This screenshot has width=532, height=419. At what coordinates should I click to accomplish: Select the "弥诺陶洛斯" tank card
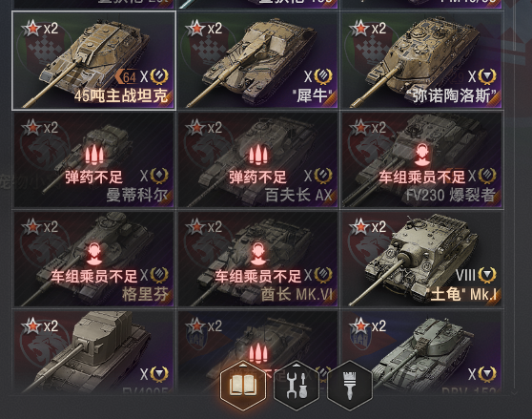(421, 60)
